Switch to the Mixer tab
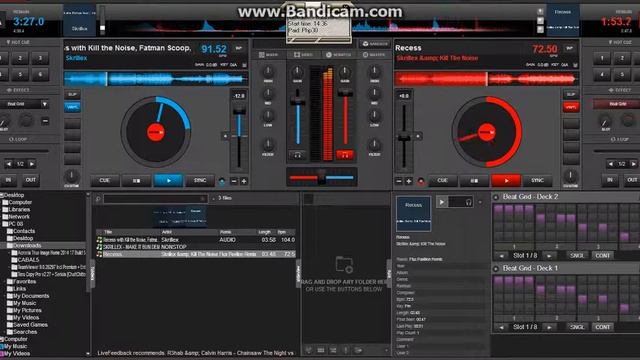This screenshot has width=640, height=360. [269, 55]
